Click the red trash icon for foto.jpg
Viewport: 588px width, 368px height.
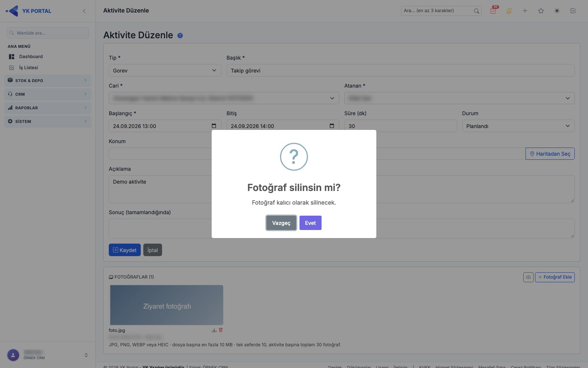[221, 330]
